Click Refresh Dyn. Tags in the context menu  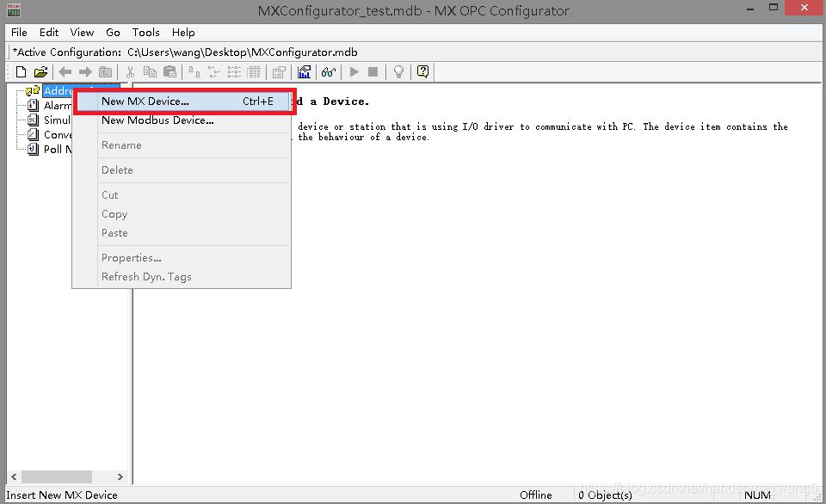(x=182, y=277)
